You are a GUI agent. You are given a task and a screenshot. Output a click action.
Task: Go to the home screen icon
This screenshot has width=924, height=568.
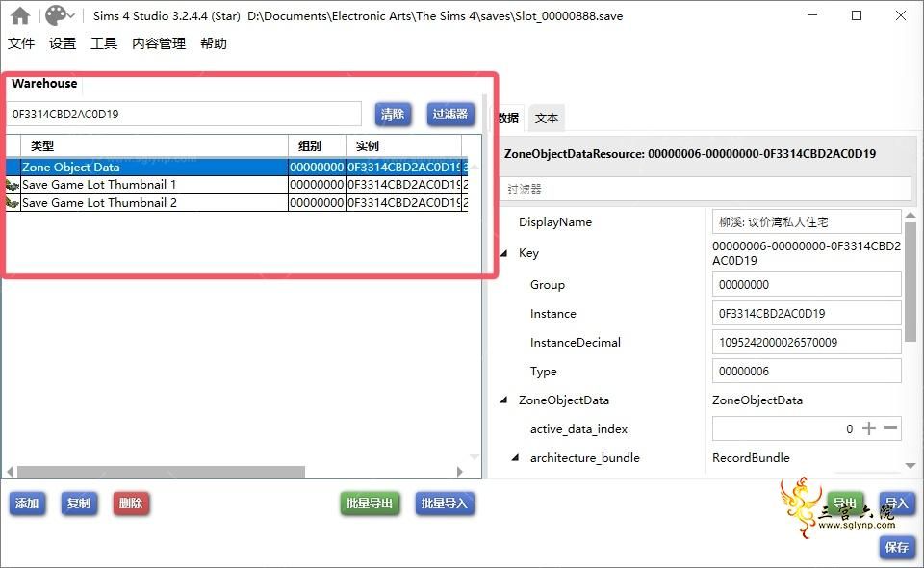click(x=20, y=16)
